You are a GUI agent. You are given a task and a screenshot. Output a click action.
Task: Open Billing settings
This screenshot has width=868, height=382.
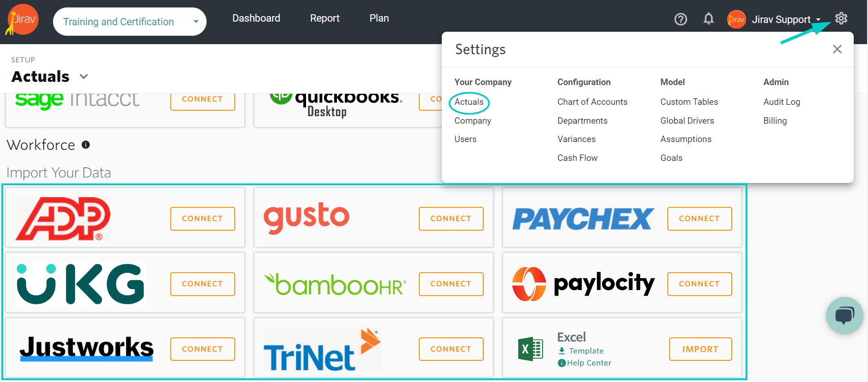(x=775, y=121)
